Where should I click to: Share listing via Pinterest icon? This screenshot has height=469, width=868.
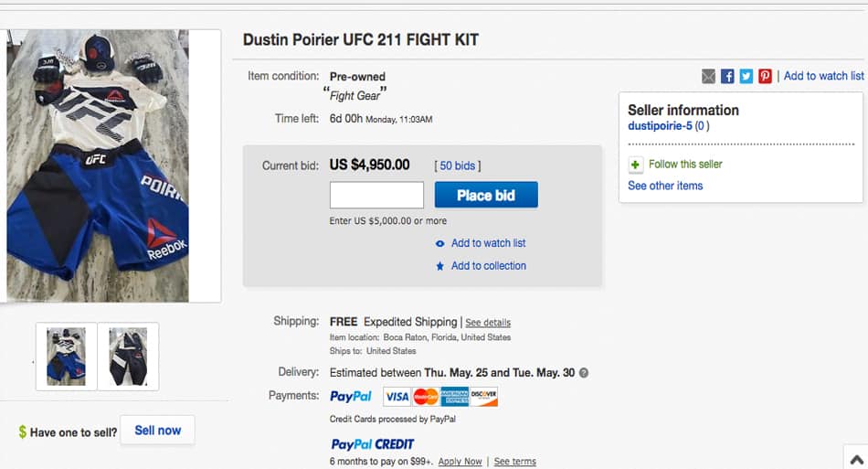point(765,77)
